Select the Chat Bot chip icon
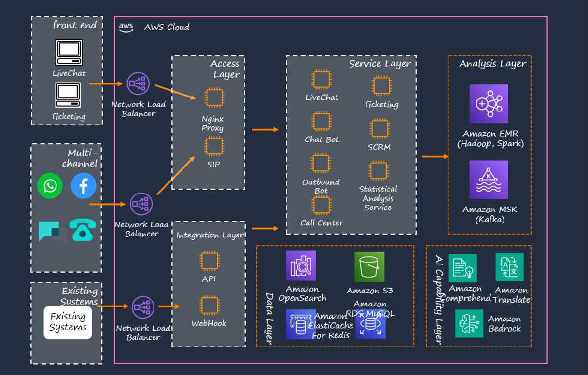The image size is (588, 375). coord(321,122)
